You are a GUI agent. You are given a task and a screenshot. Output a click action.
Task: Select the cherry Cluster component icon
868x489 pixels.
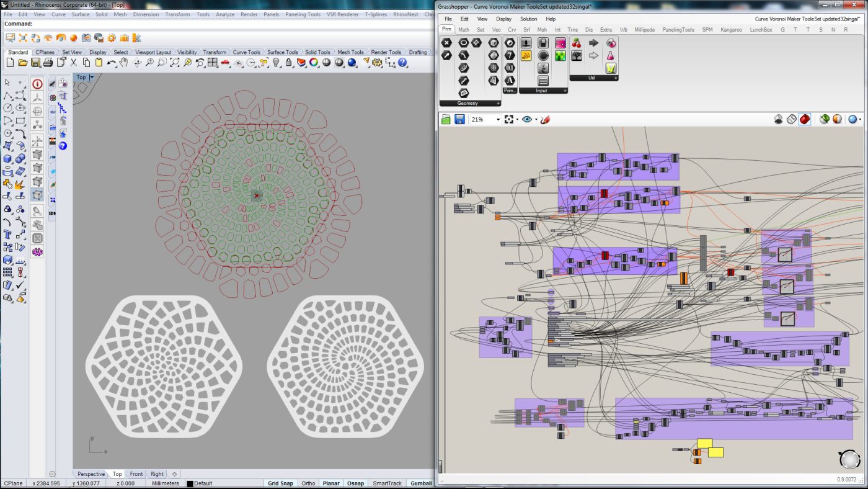tap(577, 43)
